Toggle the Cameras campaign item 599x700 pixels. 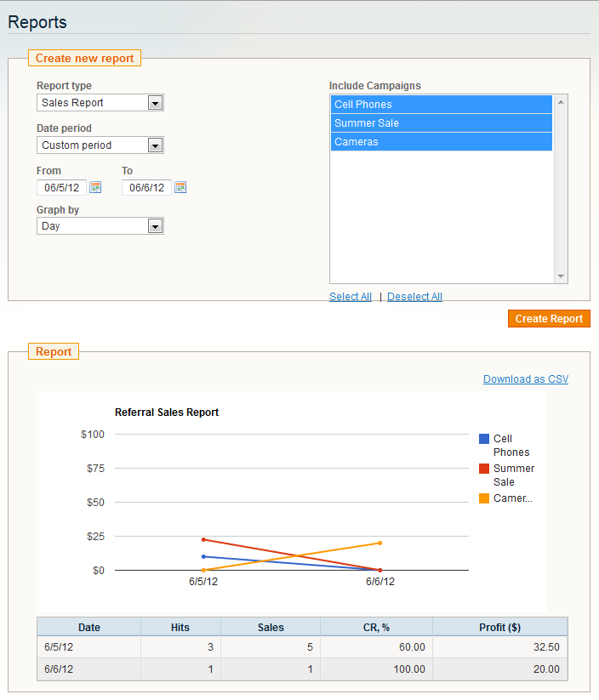pos(442,142)
